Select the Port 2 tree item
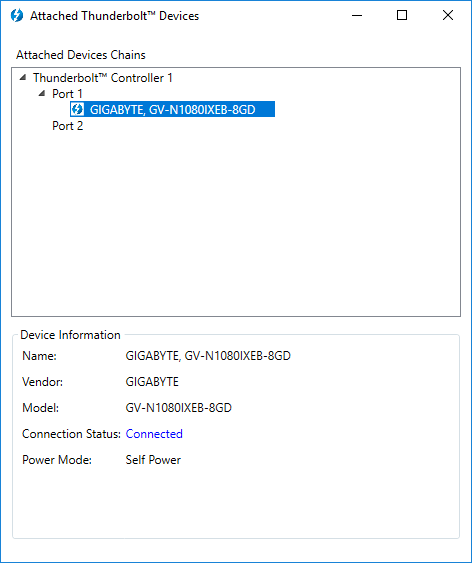 point(67,126)
